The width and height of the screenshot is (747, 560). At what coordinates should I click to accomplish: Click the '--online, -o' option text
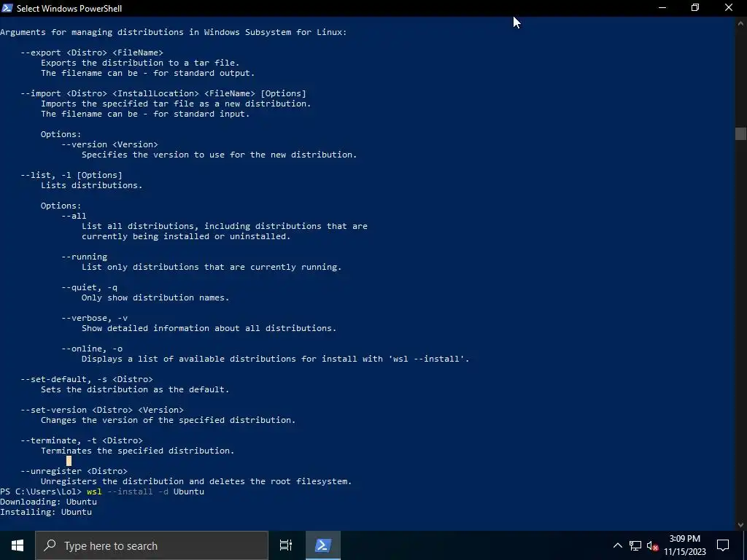pyautogui.click(x=92, y=349)
